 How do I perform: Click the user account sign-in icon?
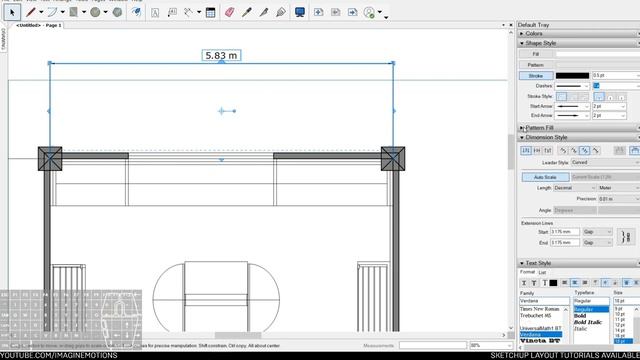tap(369, 12)
